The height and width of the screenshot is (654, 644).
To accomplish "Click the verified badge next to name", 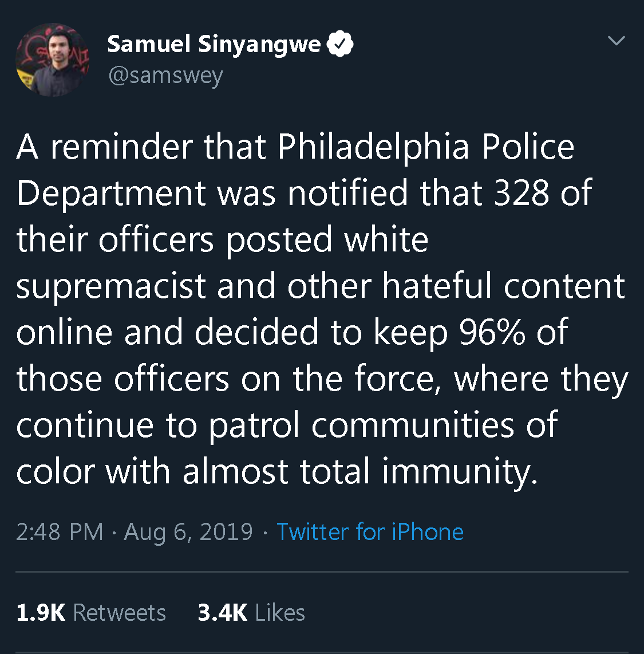I will (340, 45).
